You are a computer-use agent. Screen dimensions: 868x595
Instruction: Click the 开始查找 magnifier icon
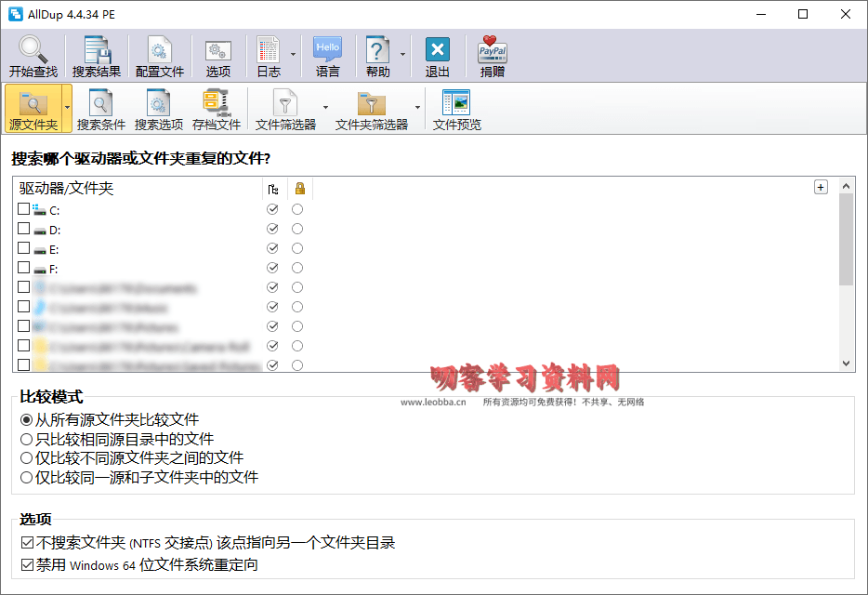(x=33, y=48)
